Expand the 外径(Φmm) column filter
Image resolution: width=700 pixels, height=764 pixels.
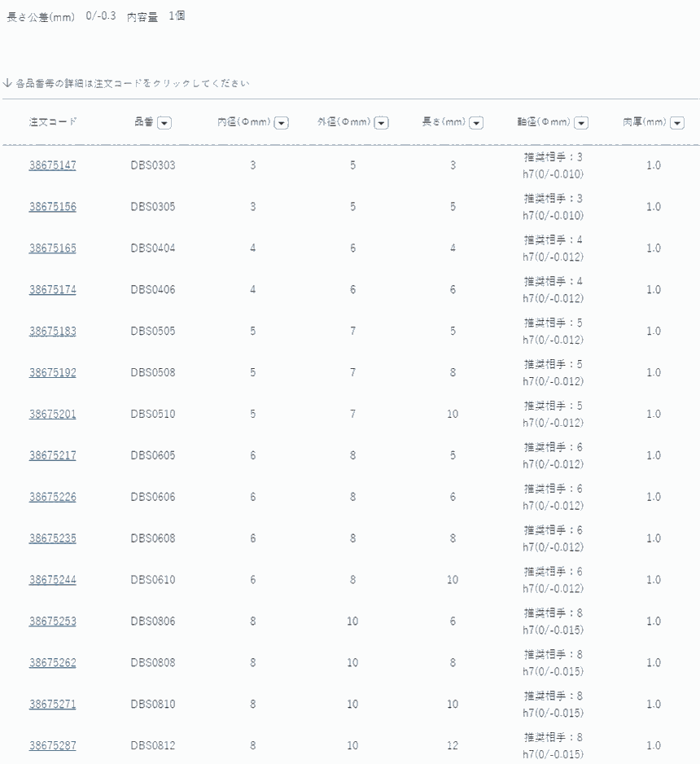[x=381, y=123]
